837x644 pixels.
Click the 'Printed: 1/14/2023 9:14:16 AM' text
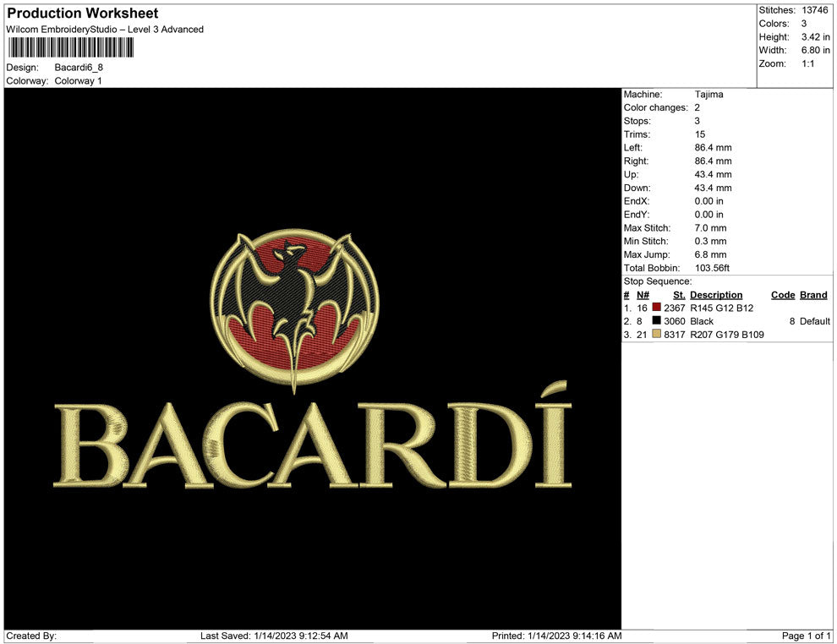pos(557,636)
